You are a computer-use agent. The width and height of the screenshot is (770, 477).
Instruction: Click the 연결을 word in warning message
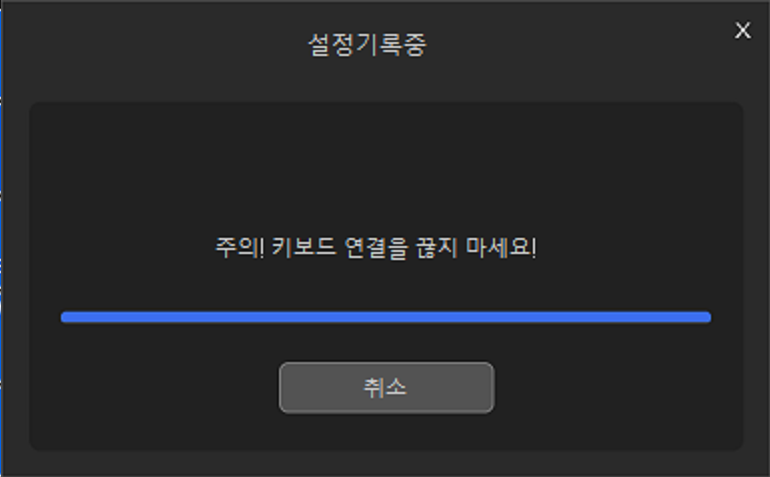click(376, 247)
